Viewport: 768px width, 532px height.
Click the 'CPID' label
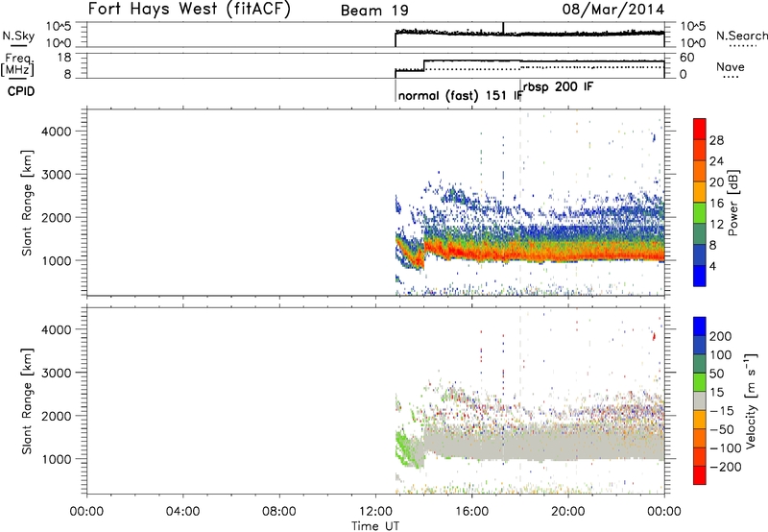(21, 91)
